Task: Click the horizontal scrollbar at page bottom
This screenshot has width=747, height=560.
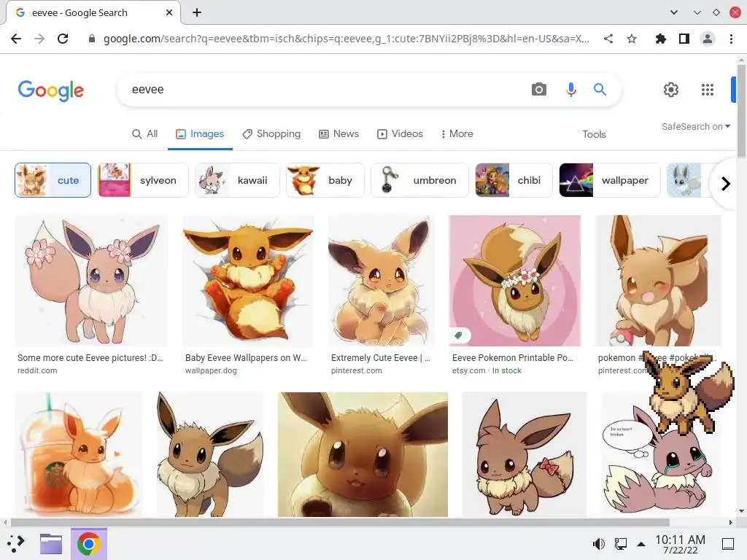Action: point(340,522)
